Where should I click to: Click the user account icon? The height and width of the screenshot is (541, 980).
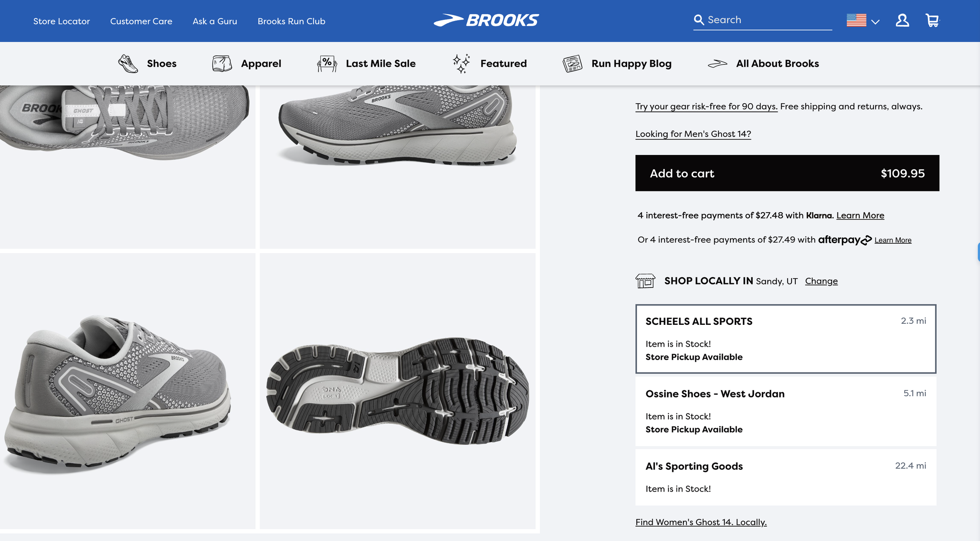[x=902, y=20]
